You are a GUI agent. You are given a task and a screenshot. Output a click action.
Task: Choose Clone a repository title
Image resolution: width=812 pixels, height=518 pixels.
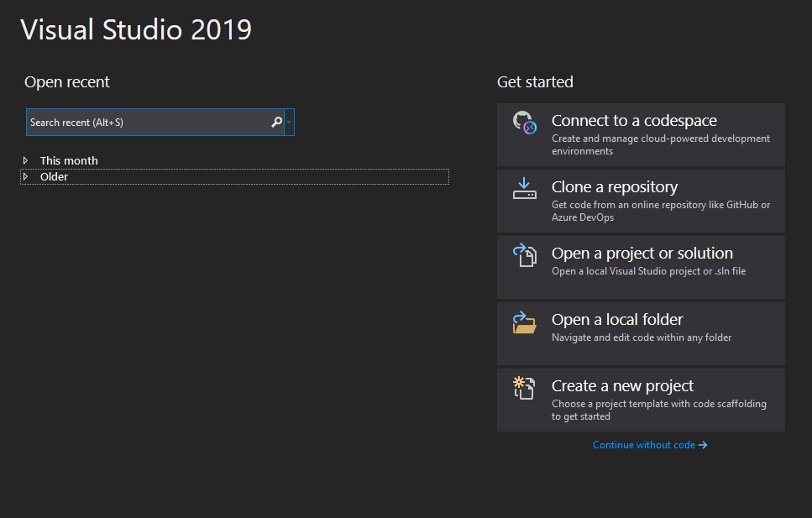click(614, 187)
